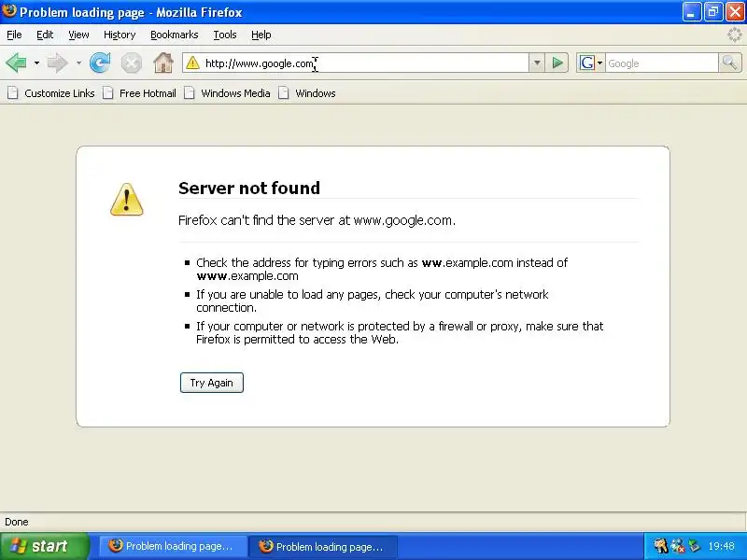Screen dimensions: 747x560
Task: Click in the Google search box
Action: coord(662,63)
